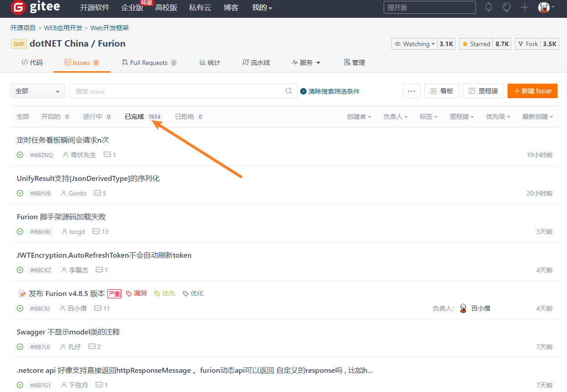Click the 搜索 Issue input field
The height and width of the screenshot is (392, 567).
click(183, 91)
